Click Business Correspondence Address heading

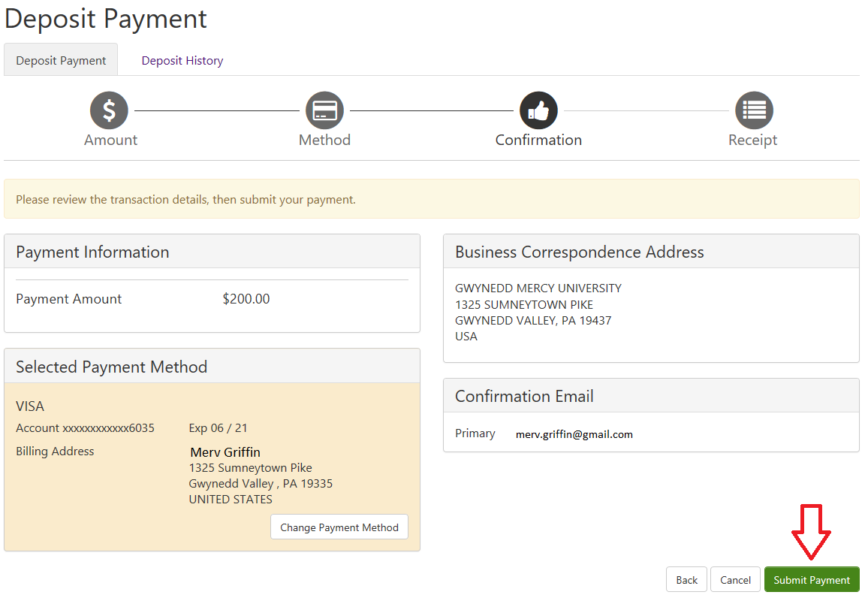[580, 252]
